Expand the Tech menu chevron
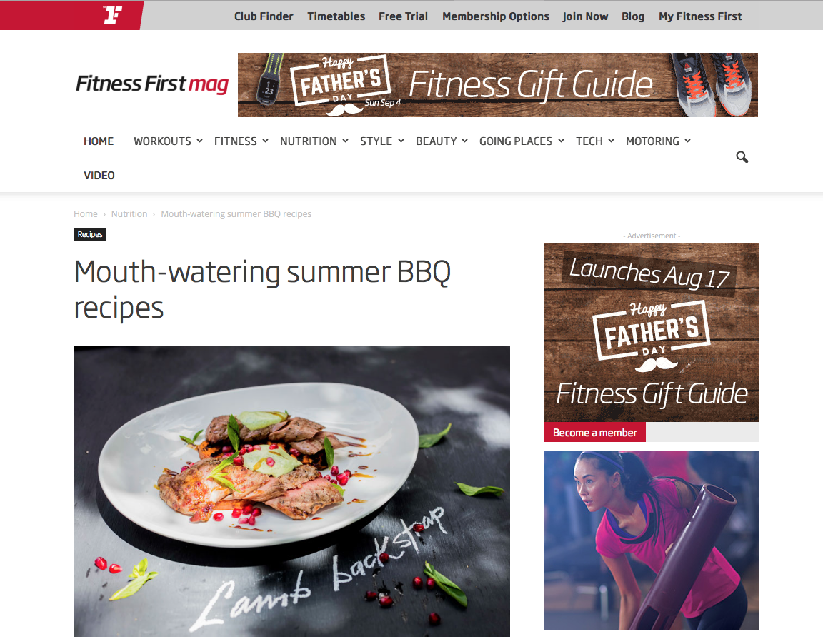 (x=611, y=141)
